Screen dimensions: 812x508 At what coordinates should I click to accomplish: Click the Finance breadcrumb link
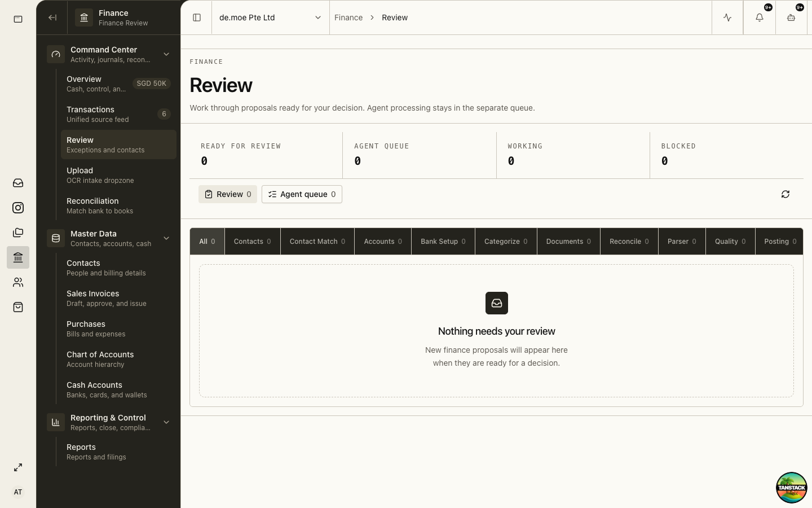[348, 17]
